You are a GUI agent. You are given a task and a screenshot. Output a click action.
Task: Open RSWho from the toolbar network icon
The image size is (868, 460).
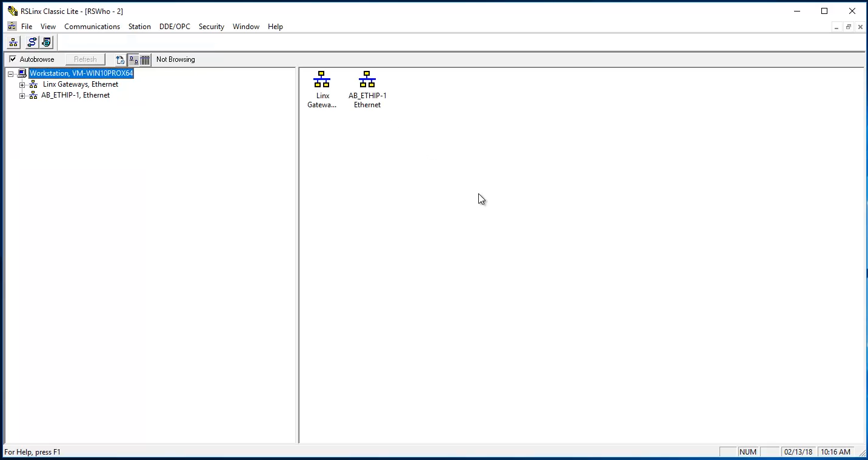(x=13, y=42)
